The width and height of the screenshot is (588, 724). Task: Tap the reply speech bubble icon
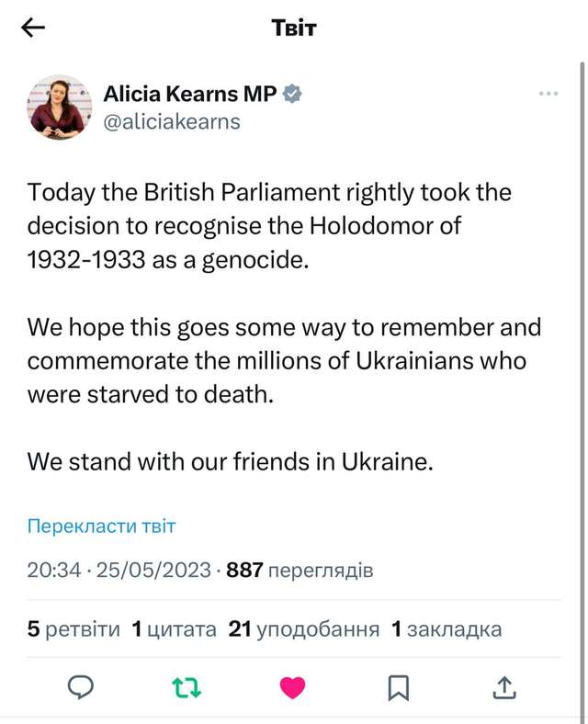pyautogui.click(x=82, y=686)
